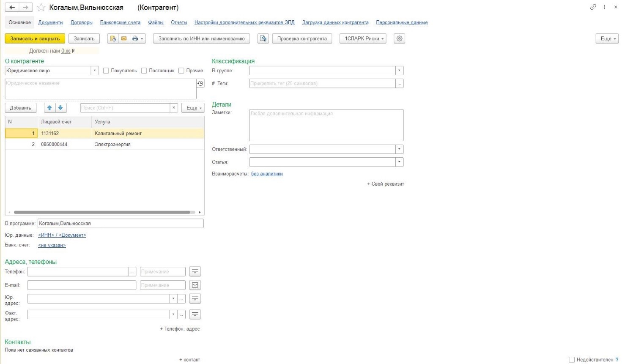Open the printer icon menu

137,38
